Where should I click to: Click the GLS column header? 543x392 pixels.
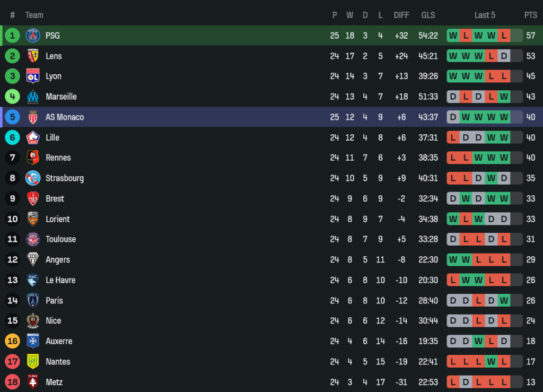(x=428, y=15)
